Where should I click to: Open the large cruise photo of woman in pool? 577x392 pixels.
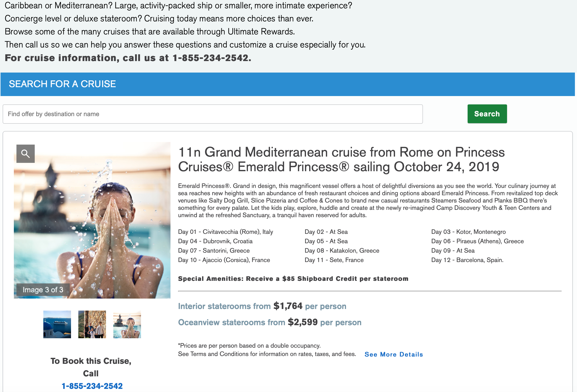(x=92, y=220)
